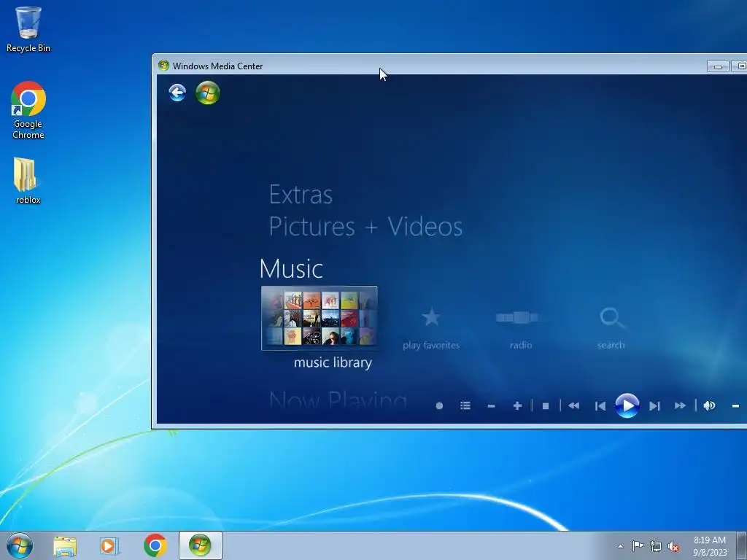Image resolution: width=747 pixels, height=560 pixels.
Task: Open the search magnifier in Music
Action: pyautogui.click(x=612, y=318)
